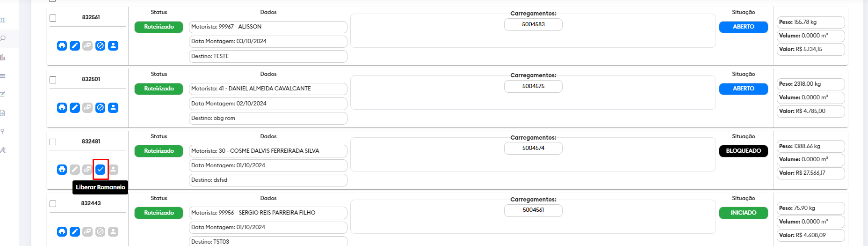
Task: Edit romaneio 832561 with the pencil icon
Action: point(75,45)
